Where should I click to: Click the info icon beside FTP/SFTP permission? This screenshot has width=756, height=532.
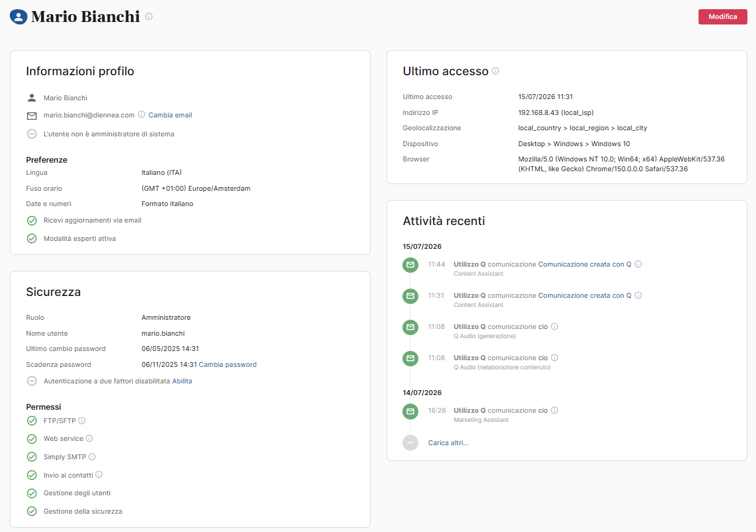pos(82,421)
